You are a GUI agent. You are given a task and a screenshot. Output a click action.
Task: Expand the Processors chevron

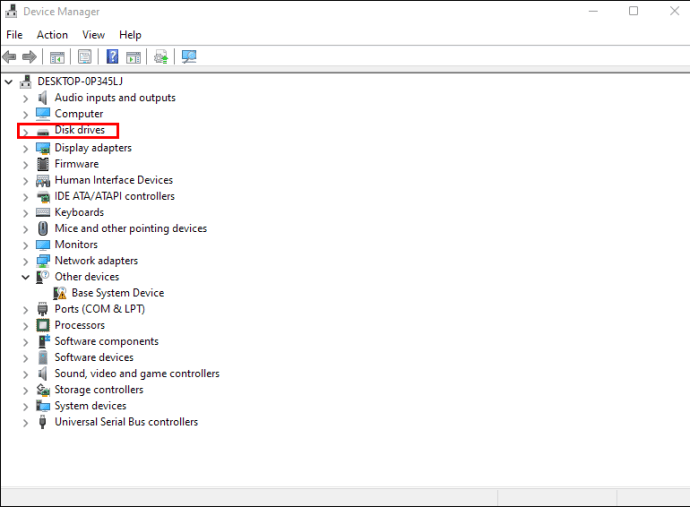coord(26,326)
